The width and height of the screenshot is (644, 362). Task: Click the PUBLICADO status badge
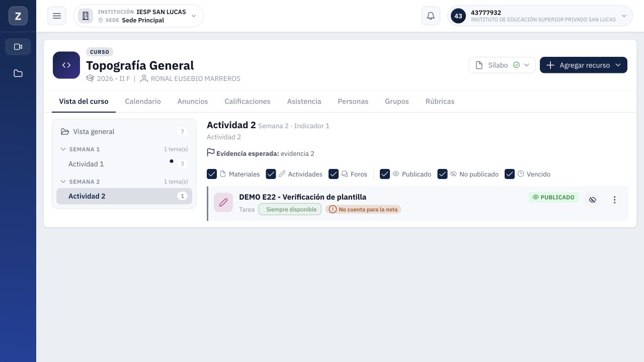pos(553,198)
